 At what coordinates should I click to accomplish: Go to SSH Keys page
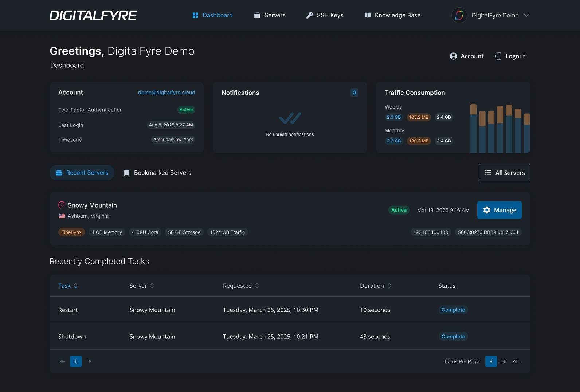tap(325, 15)
